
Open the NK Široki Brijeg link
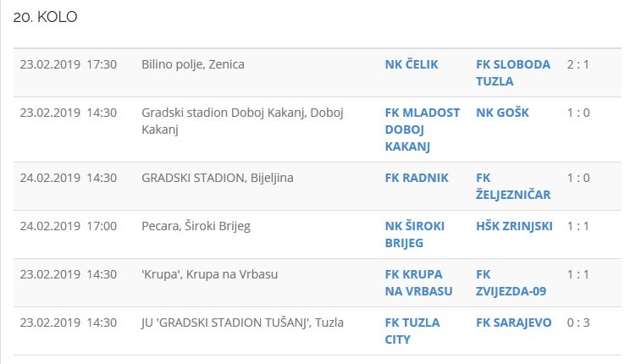[x=415, y=234]
